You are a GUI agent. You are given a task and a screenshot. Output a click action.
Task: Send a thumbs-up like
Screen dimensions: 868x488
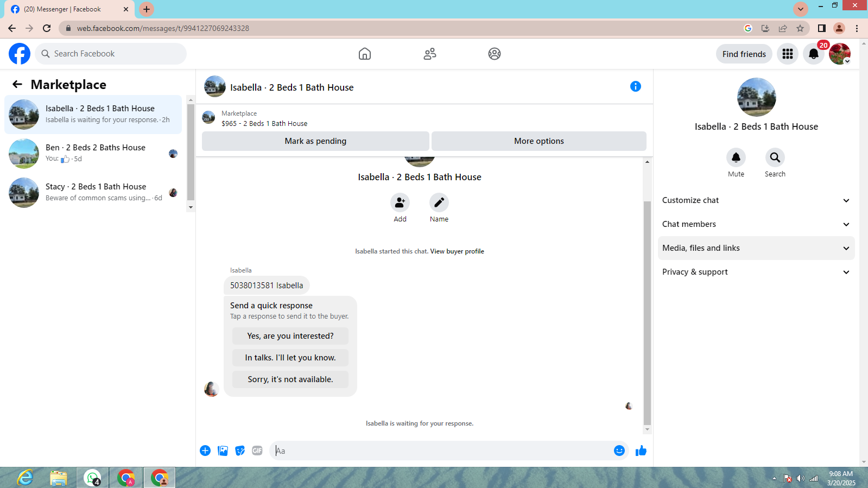pos(641,451)
